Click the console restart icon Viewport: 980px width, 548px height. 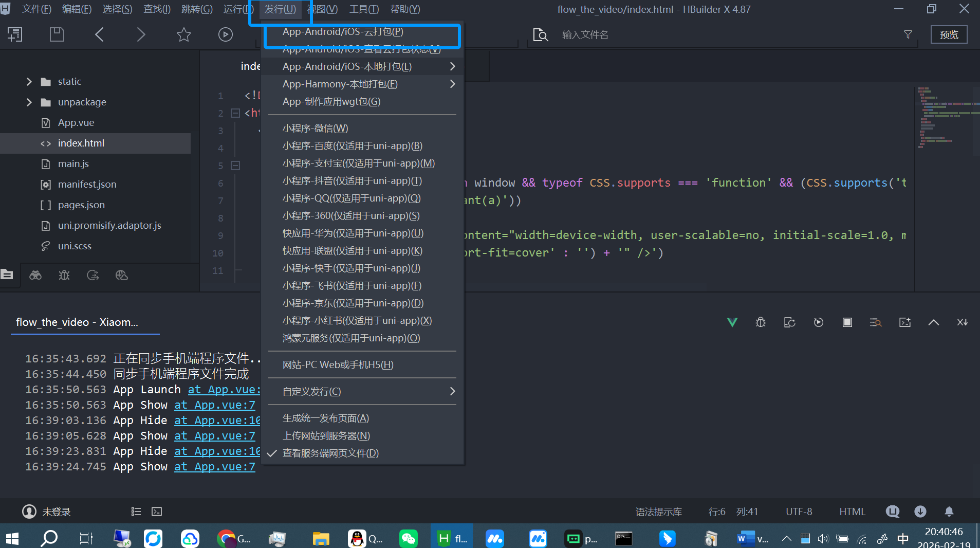click(819, 322)
